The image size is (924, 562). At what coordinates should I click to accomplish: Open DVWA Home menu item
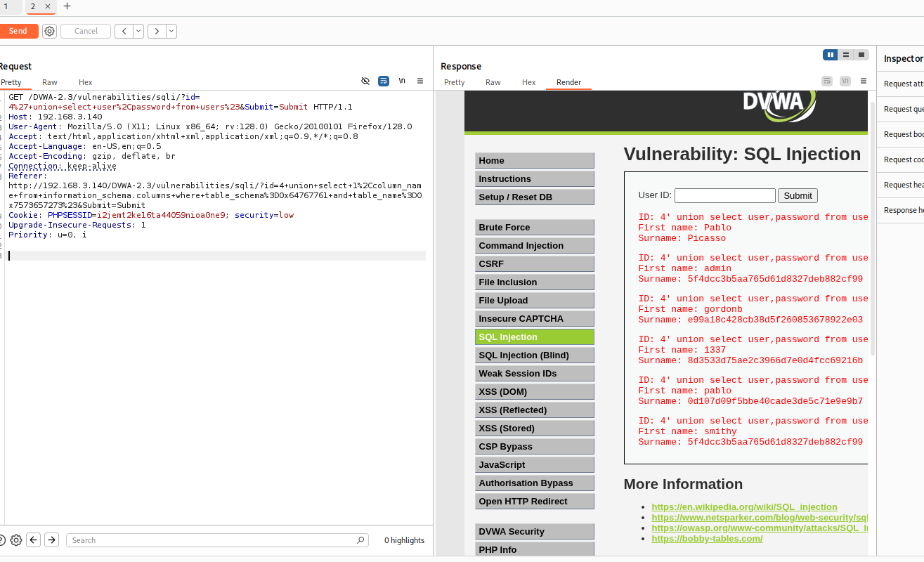(x=535, y=160)
